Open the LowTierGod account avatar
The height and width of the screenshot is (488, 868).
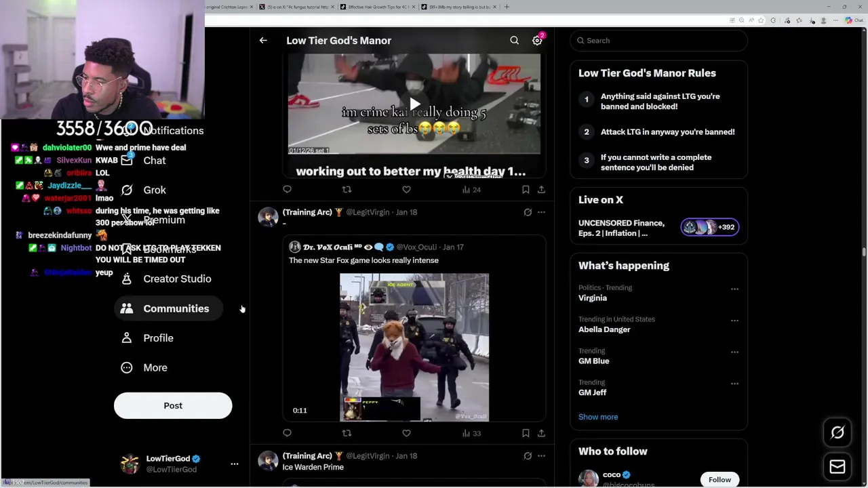[x=130, y=464]
